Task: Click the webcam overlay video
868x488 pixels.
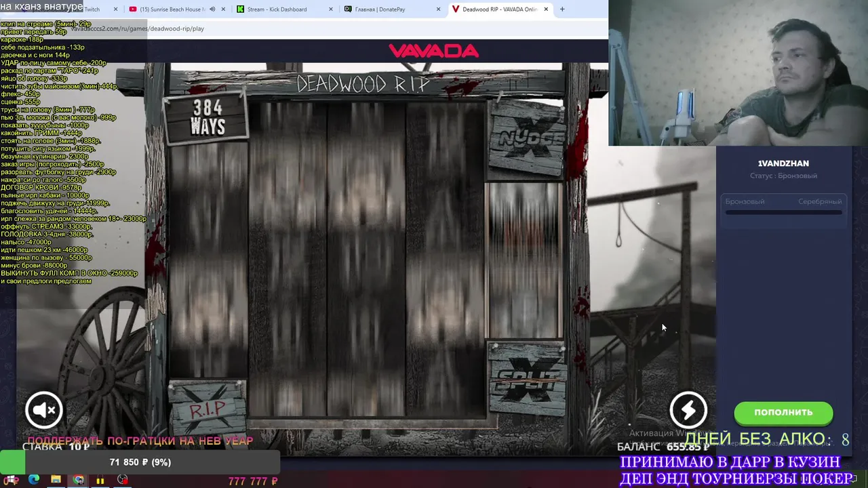Action: pyautogui.click(x=738, y=73)
